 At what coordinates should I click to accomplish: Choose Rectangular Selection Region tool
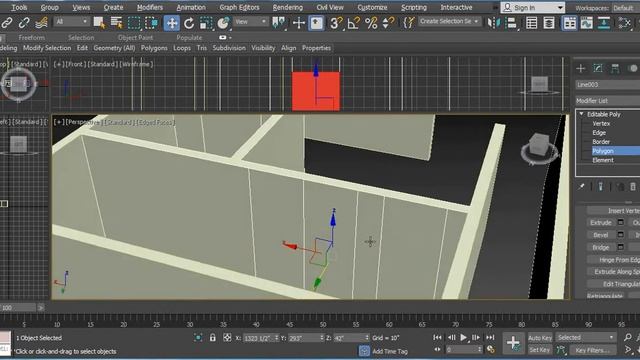[x=134, y=23]
